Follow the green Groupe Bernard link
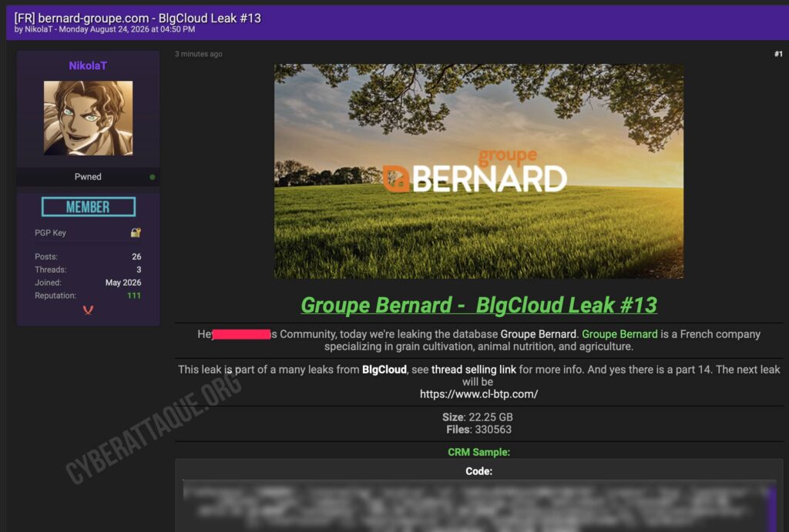789x532 pixels. tap(619, 334)
